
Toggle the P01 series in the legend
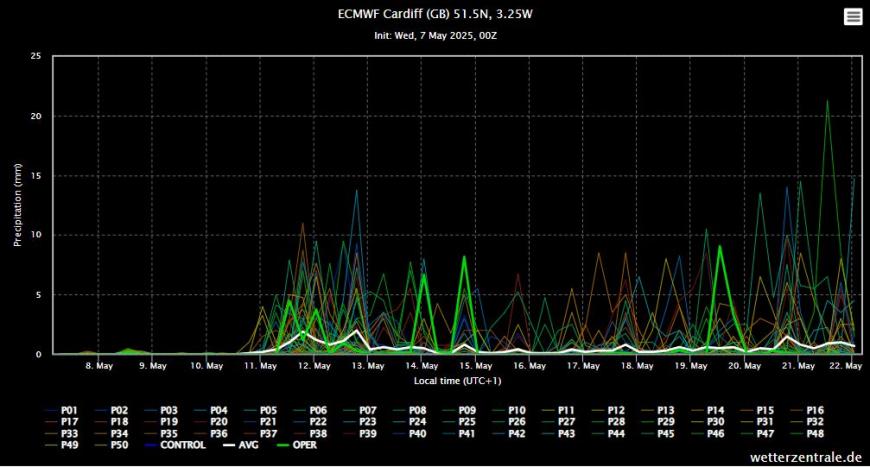tap(62, 410)
